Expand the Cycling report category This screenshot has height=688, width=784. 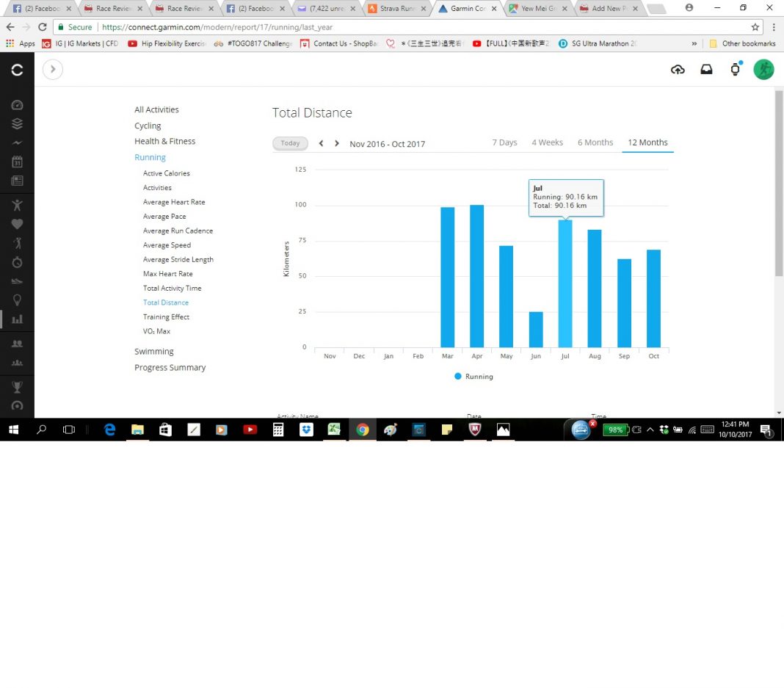(148, 126)
